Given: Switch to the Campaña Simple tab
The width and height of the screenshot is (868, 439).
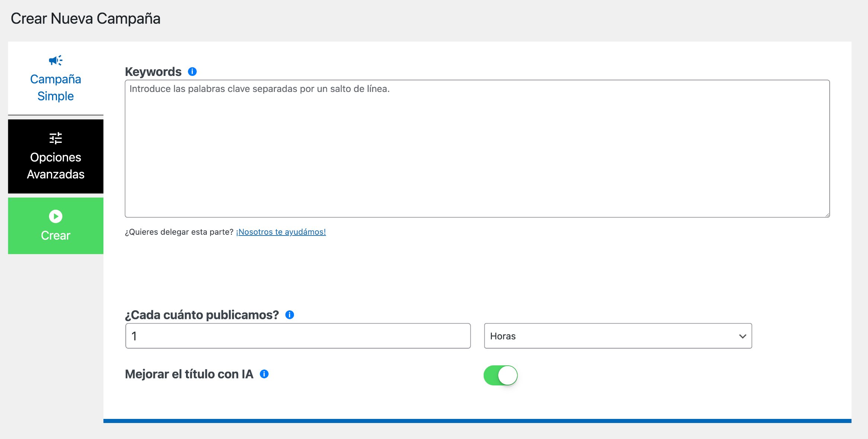Looking at the screenshot, I should (x=55, y=79).
